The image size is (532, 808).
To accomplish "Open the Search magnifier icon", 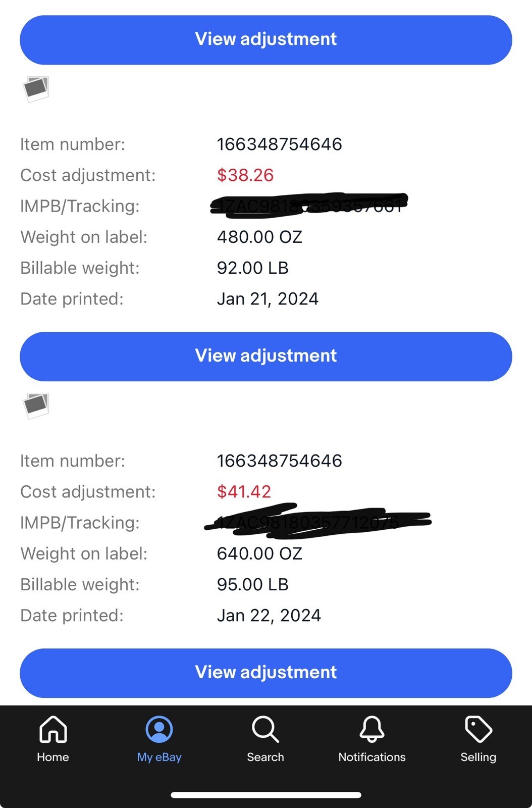I will point(265,730).
